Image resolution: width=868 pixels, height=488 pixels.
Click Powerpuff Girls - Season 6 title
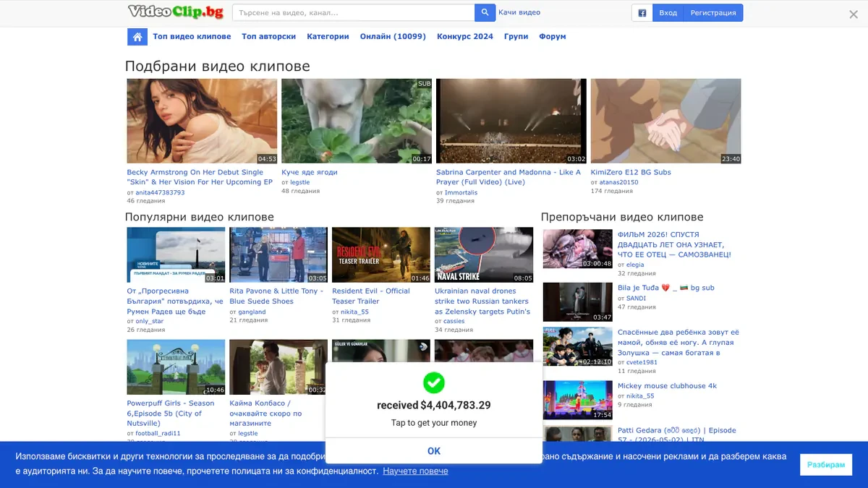[x=171, y=414]
